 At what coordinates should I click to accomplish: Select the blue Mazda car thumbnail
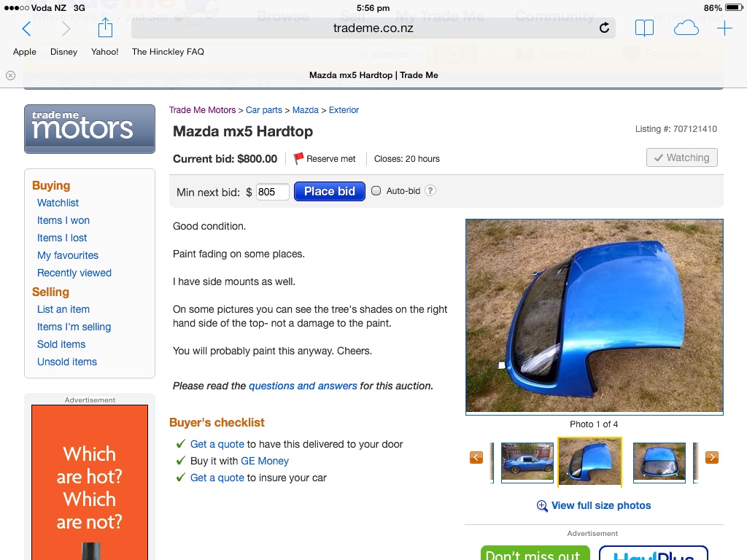[527, 463]
